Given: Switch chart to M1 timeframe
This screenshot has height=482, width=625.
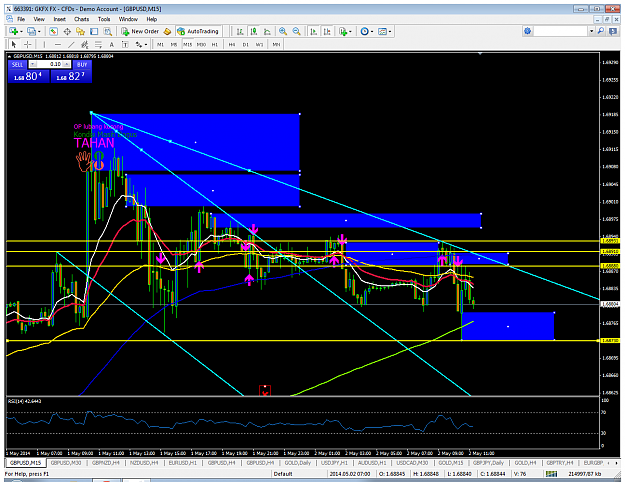Looking at the screenshot, I should pos(160,44).
